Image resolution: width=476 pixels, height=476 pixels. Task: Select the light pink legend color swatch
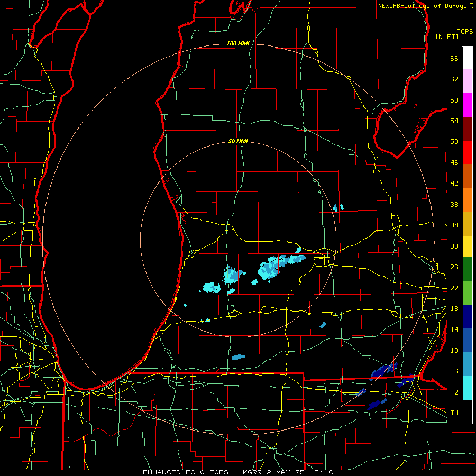(467, 81)
